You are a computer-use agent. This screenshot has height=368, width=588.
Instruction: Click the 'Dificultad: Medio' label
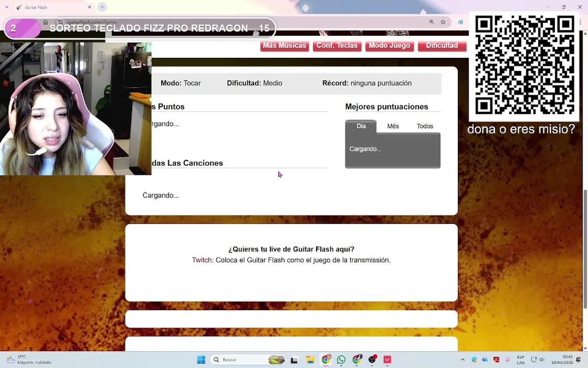pos(255,83)
